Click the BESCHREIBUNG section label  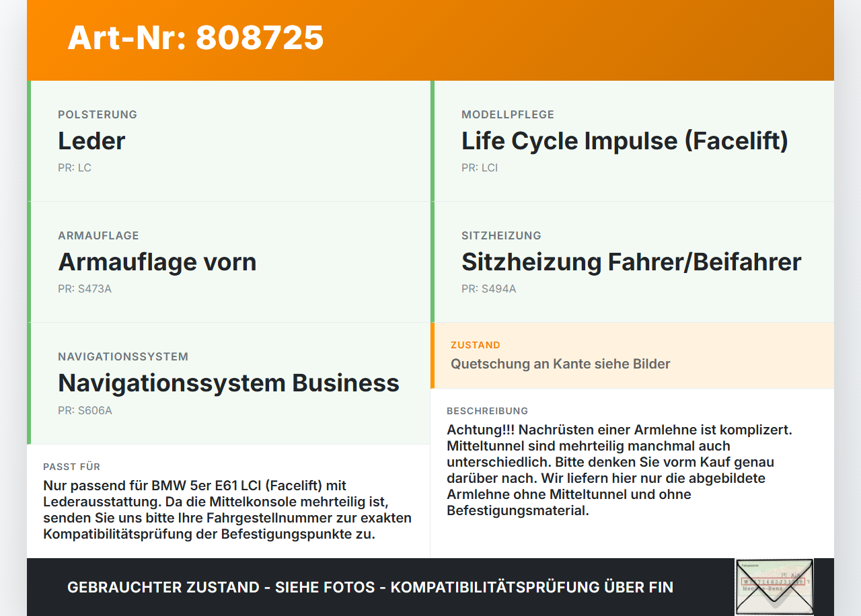click(488, 411)
